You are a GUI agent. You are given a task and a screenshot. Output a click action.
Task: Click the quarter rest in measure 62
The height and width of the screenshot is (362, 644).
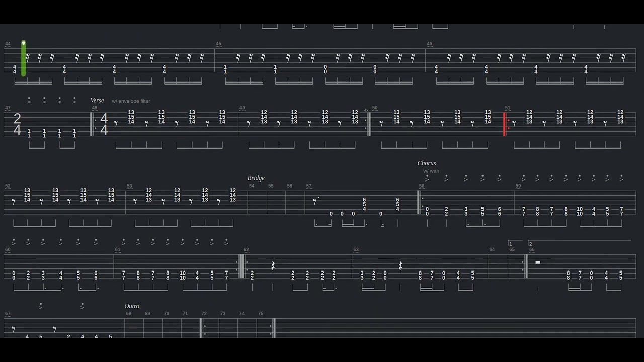273,265
